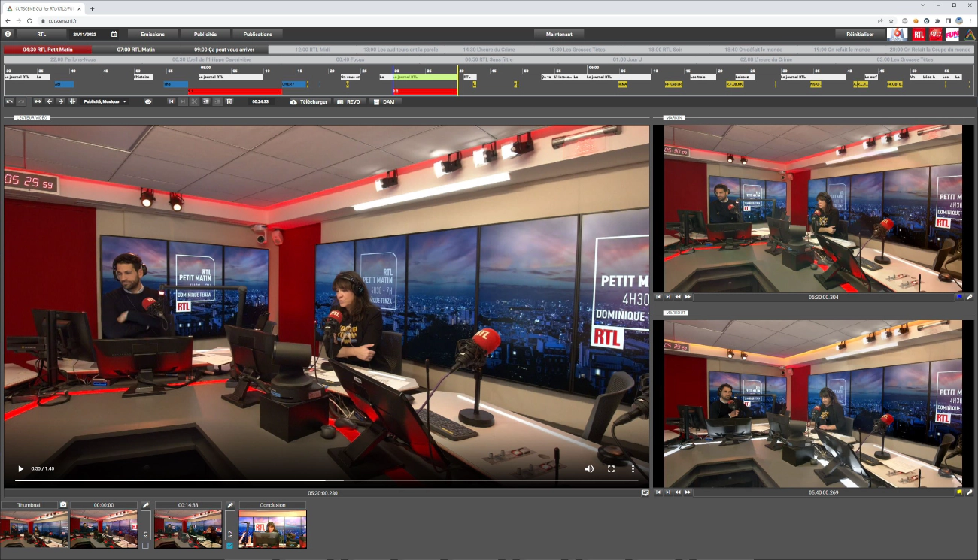Click the undo arrow in the edit toolbar
Image resolution: width=978 pixels, height=560 pixels.
9,101
